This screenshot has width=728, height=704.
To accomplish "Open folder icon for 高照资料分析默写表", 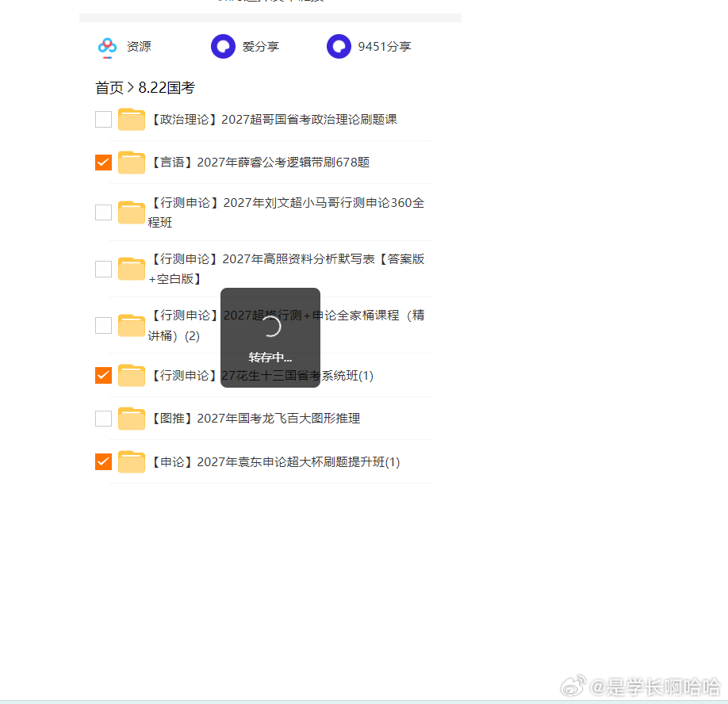I will (132, 269).
